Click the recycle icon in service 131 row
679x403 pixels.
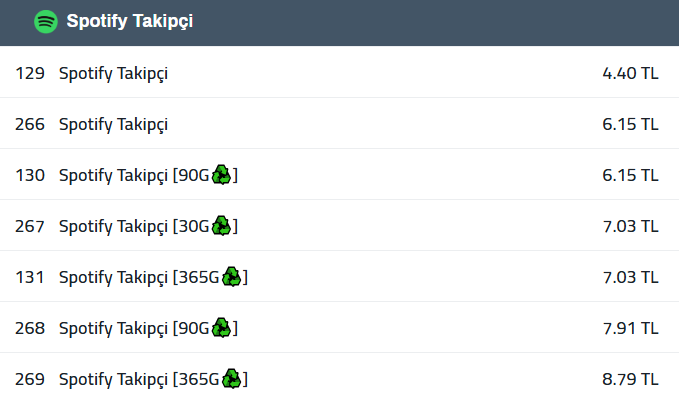point(231,277)
